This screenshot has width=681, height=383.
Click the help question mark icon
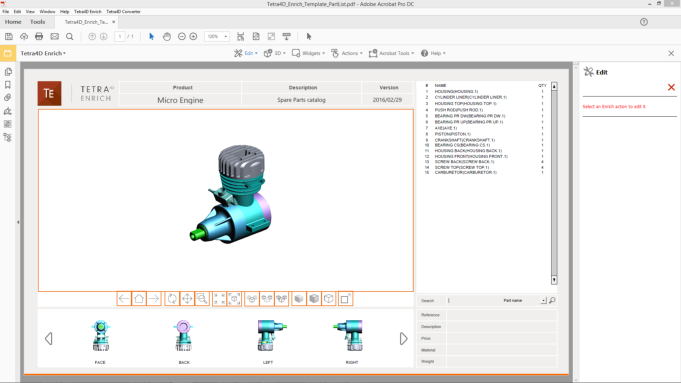[x=644, y=22]
